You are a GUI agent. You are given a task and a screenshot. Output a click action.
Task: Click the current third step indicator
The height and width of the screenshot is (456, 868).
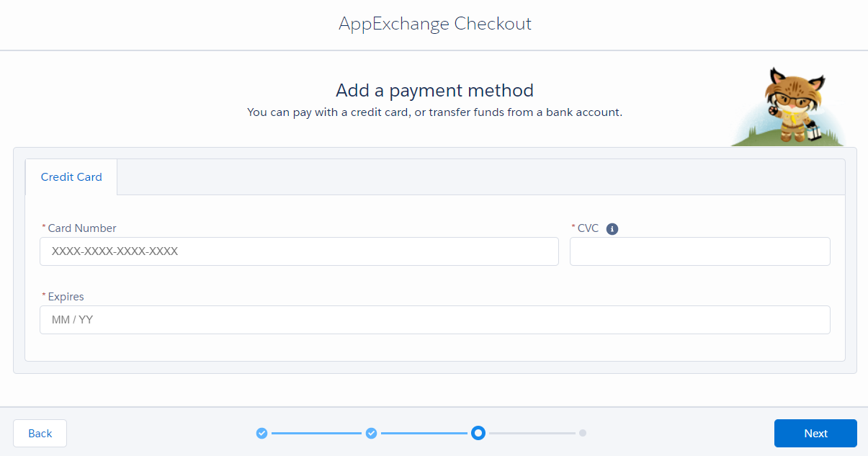tap(478, 433)
